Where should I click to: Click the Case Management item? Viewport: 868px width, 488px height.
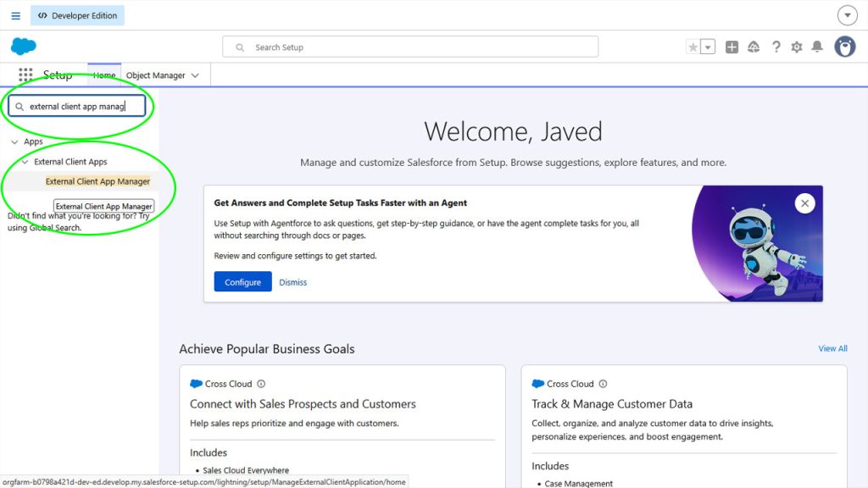578,484
